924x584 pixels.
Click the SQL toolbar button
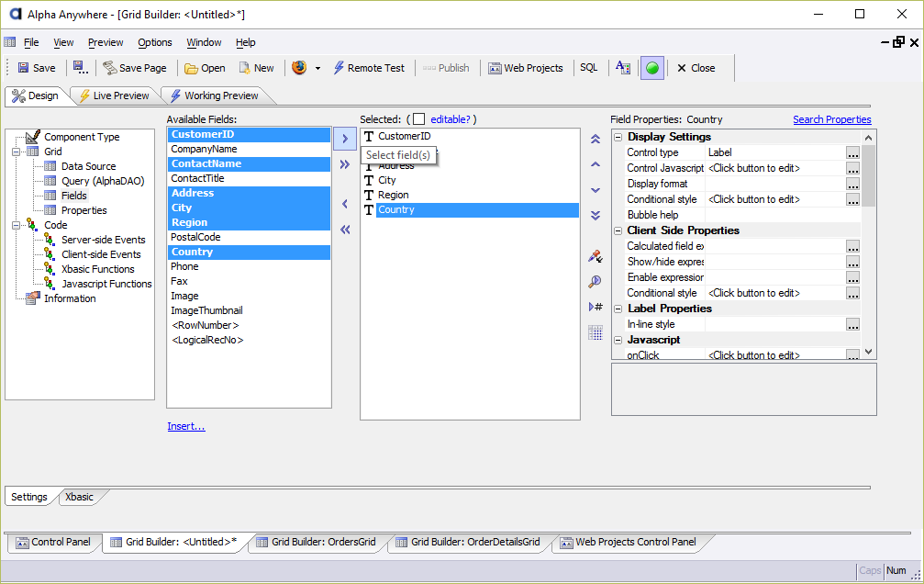pos(589,68)
